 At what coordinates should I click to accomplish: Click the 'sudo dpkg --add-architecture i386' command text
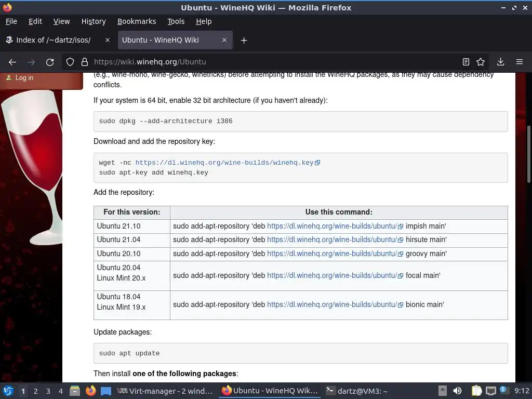click(166, 121)
